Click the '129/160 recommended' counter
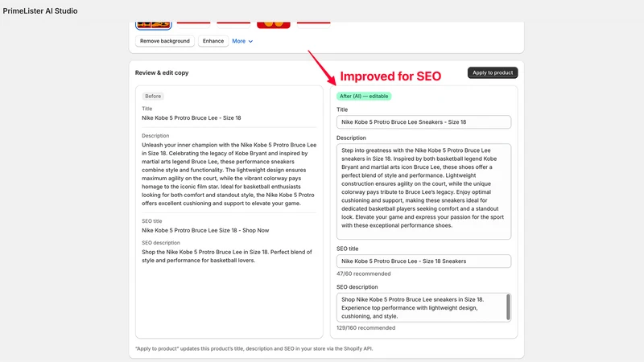The image size is (644, 362). (366, 328)
